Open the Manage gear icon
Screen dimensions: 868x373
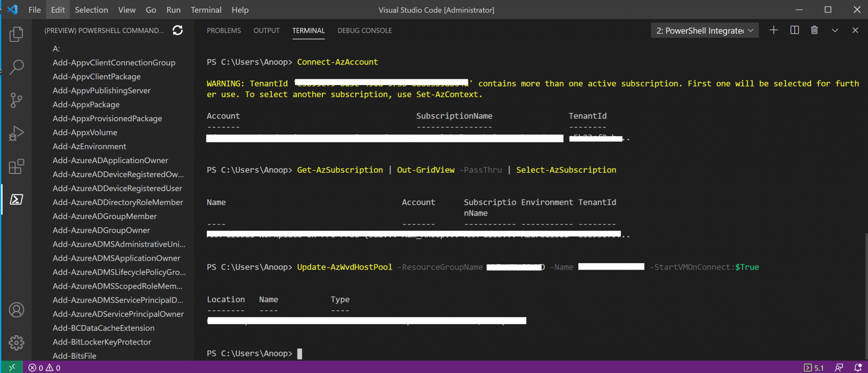coord(16,342)
